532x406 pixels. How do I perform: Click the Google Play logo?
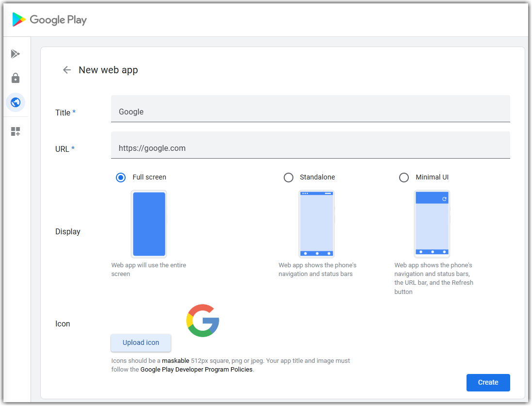pos(49,20)
